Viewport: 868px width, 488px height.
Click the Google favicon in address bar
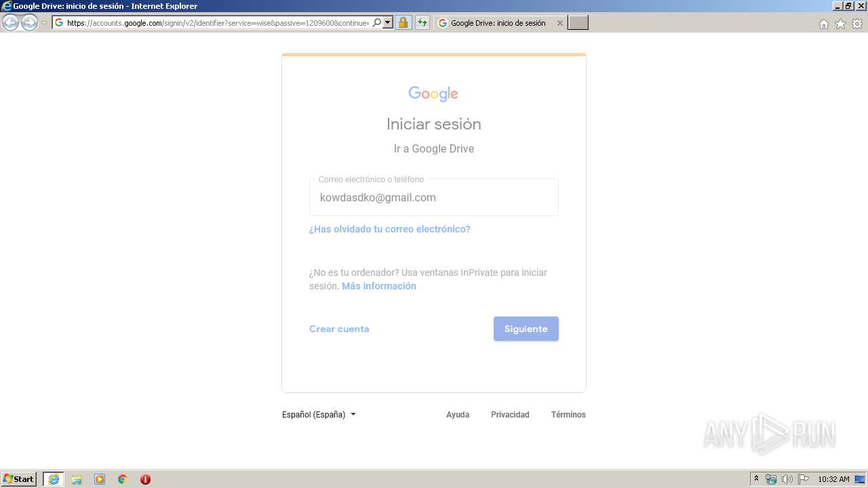point(59,22)
